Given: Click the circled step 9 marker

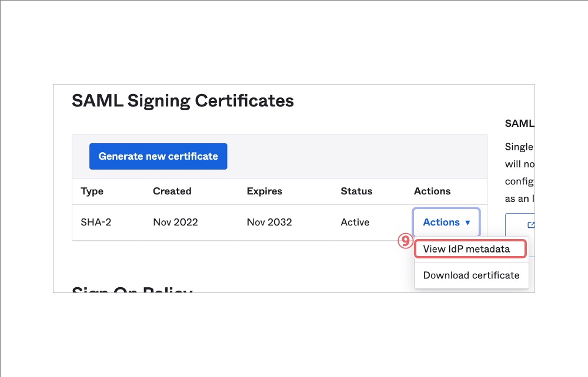Looking at the screenshot, I should coord(405,241).
